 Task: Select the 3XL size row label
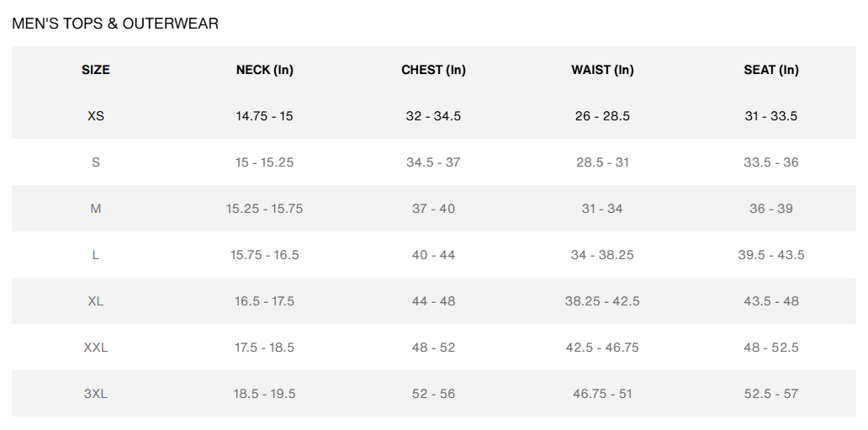(96, 394)
